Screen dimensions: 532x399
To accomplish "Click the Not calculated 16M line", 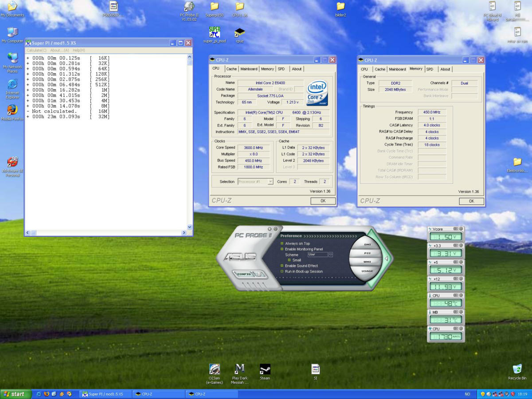I will click(68, 111).
